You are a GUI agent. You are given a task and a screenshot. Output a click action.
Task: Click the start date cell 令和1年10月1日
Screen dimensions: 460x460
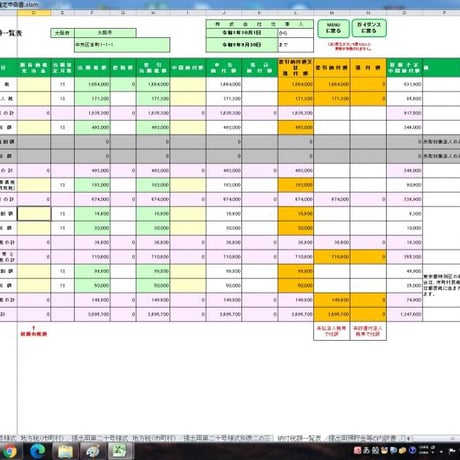[242, 33]
